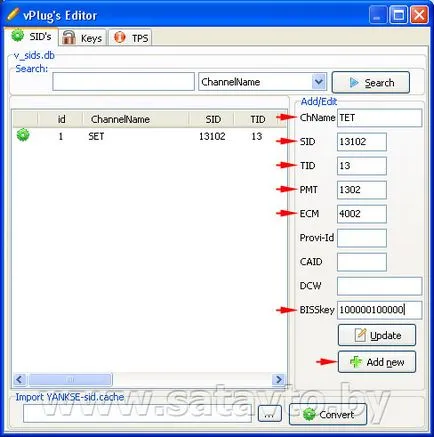Click inside the empty Search text box
Image resolution: width=434 pixels, height=437 pixels.
[123, 82]
